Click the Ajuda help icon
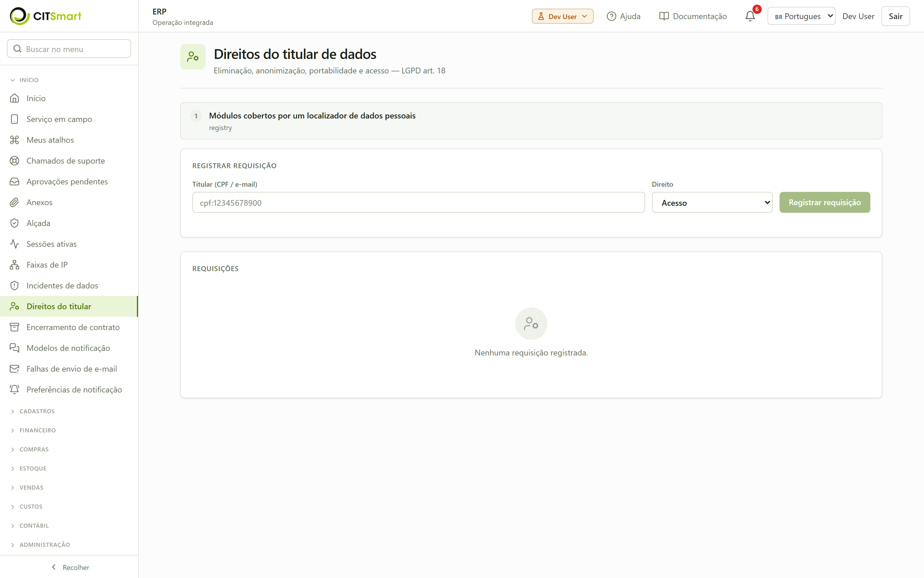 [x=611, y=16]
